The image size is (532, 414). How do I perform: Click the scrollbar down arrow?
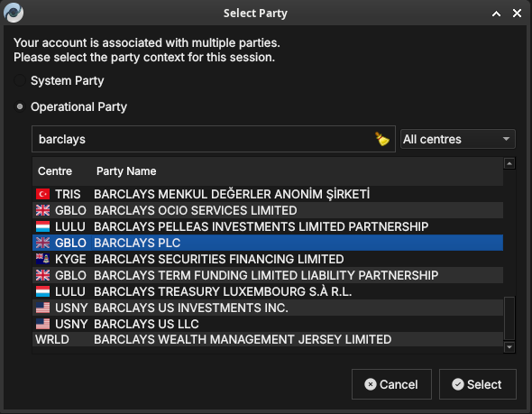tap(509, 347)
